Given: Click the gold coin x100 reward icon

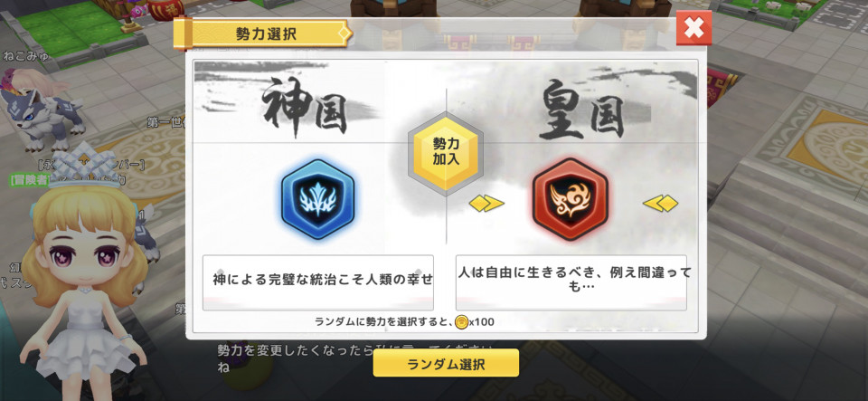Looking at the screenshot, I should pos(462,322).
